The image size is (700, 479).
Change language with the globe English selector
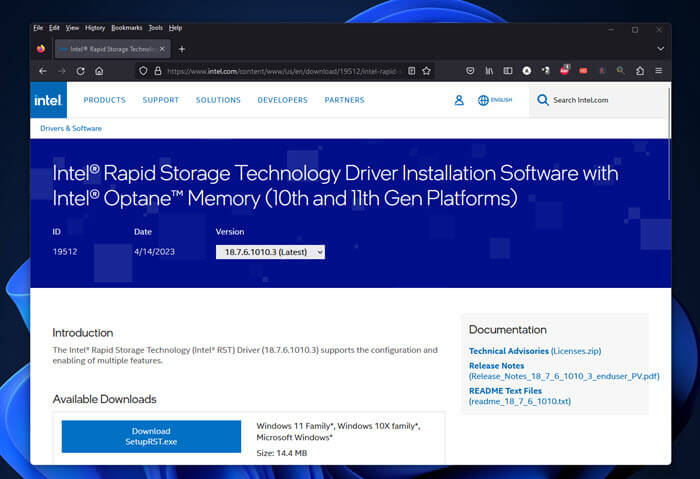pyautogui.click(x=495, y=100)
